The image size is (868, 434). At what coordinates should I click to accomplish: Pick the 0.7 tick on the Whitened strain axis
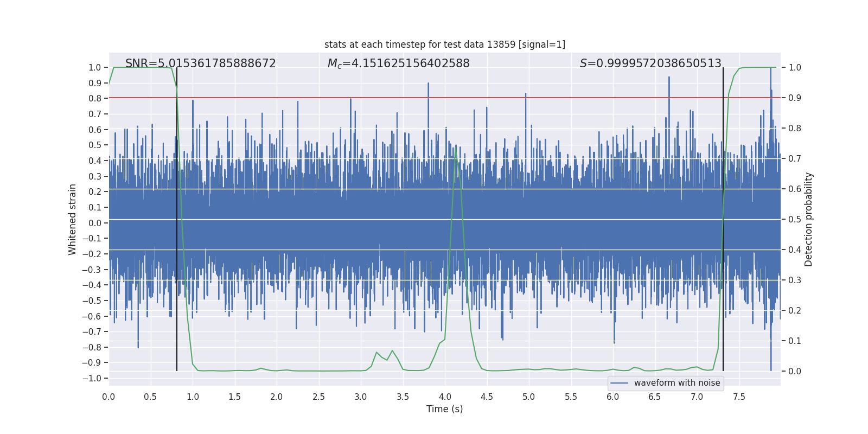tap(95, 114)
